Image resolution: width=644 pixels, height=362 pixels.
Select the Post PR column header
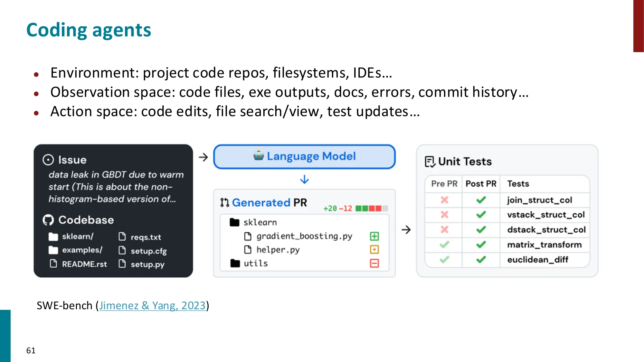tap(481, 184)
